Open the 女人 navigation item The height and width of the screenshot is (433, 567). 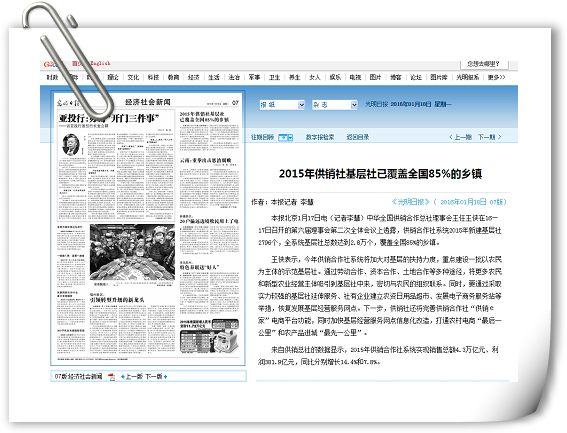pyautogui.click(x=315, y=77)
